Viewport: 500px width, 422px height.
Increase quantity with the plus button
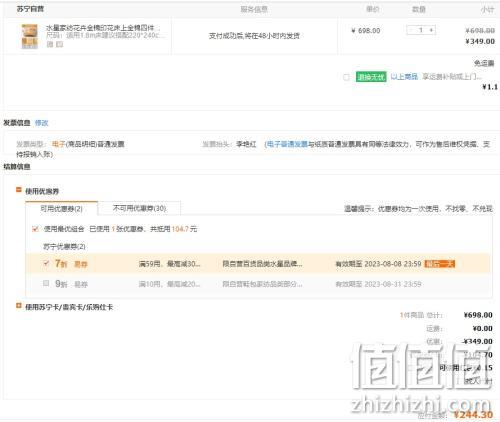pos(431,30)
